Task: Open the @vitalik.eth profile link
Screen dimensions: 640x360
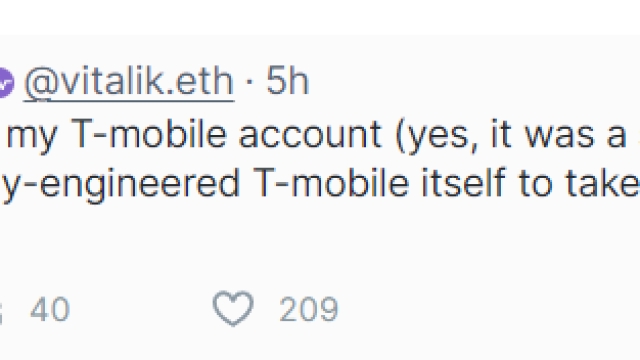Action: click(x=129, y=82)
